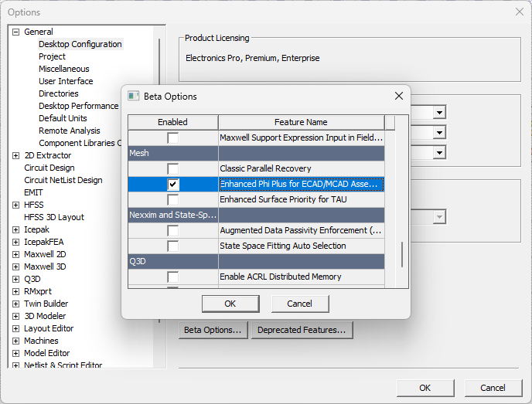This screenshot has height=404, width=532.
Task: Click Cancel in Beta Options dialog
Action: tap(299, 304)
